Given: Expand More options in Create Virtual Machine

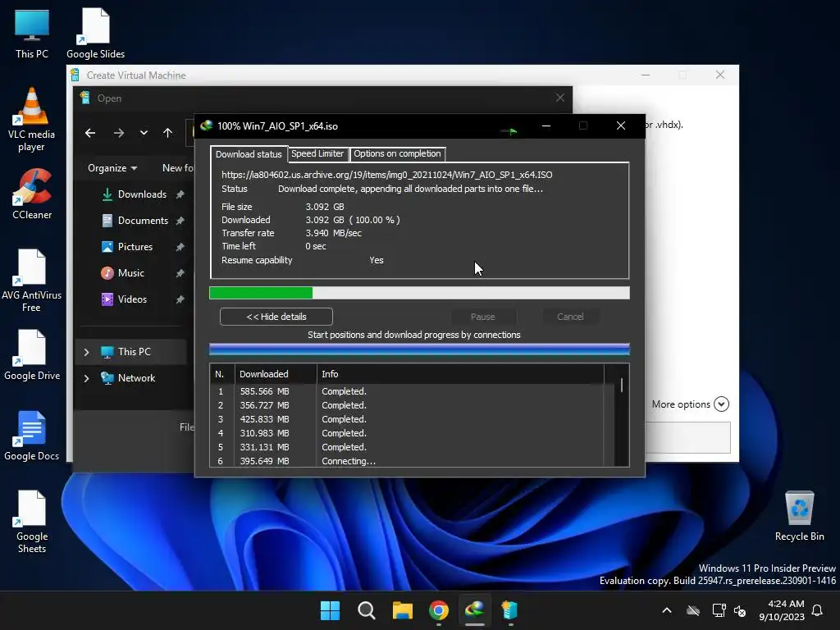Looking at the screenshot, I should (x=690, y=404).
